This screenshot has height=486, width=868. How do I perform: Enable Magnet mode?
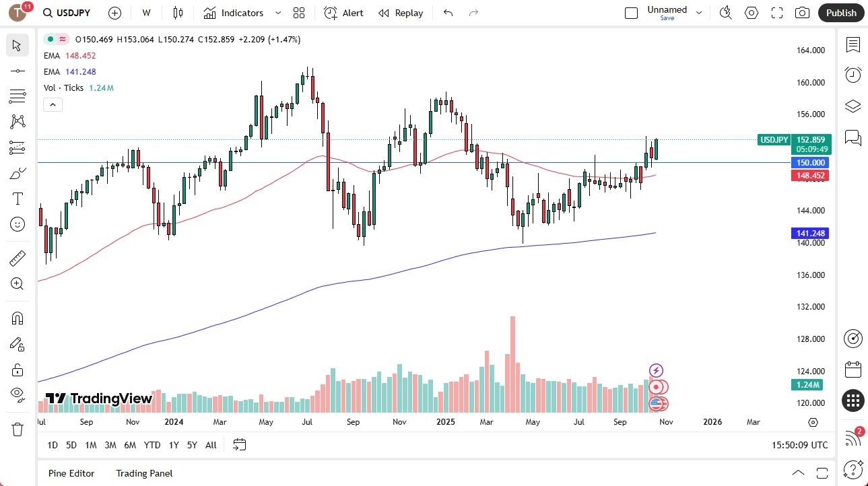pyautogui.click(x=17, y=318)
